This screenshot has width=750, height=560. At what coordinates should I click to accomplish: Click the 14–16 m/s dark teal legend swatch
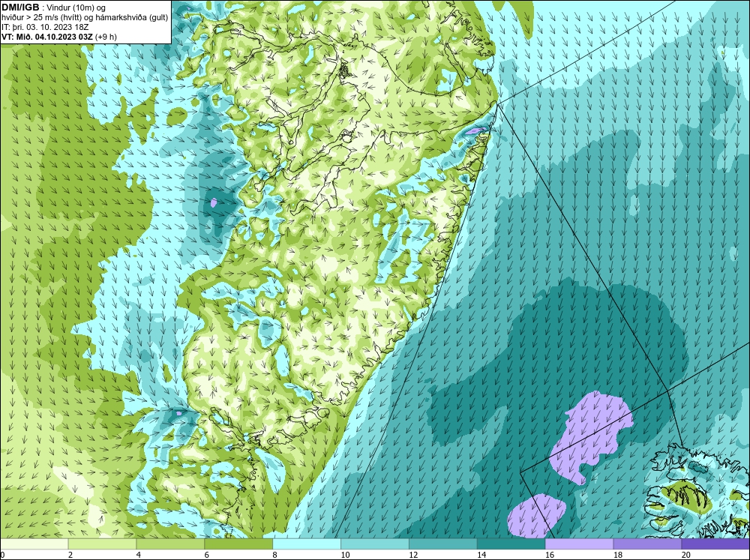click(511, 544)
